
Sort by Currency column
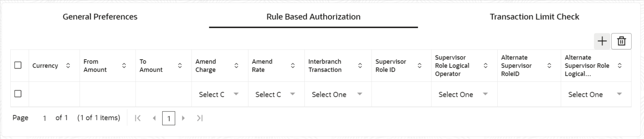[x=68, y=66]
